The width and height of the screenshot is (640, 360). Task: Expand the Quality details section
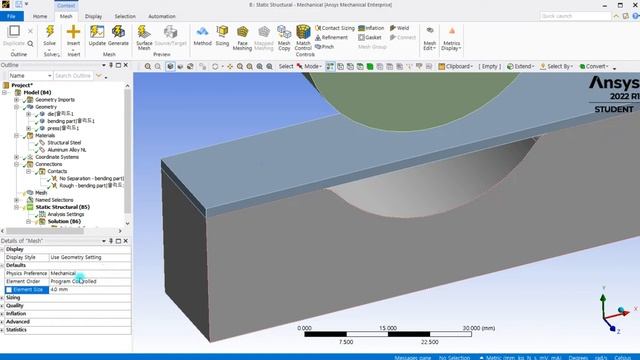click(2, 306)
